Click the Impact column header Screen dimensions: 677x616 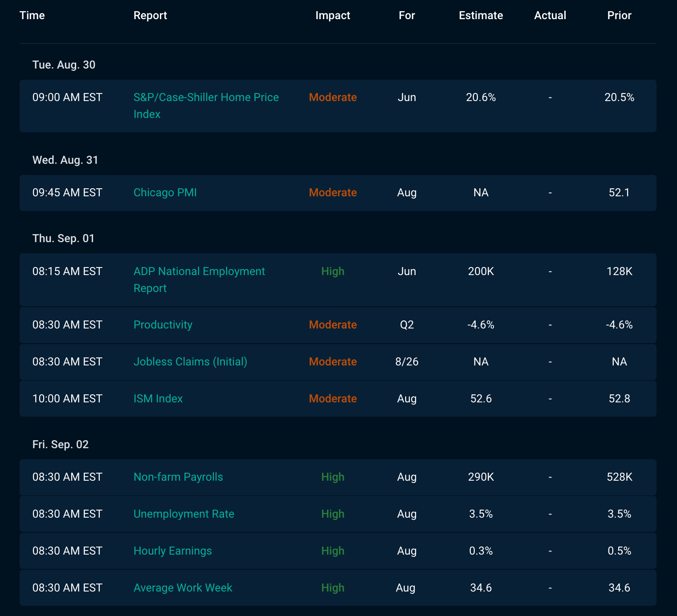pos(333,16)
